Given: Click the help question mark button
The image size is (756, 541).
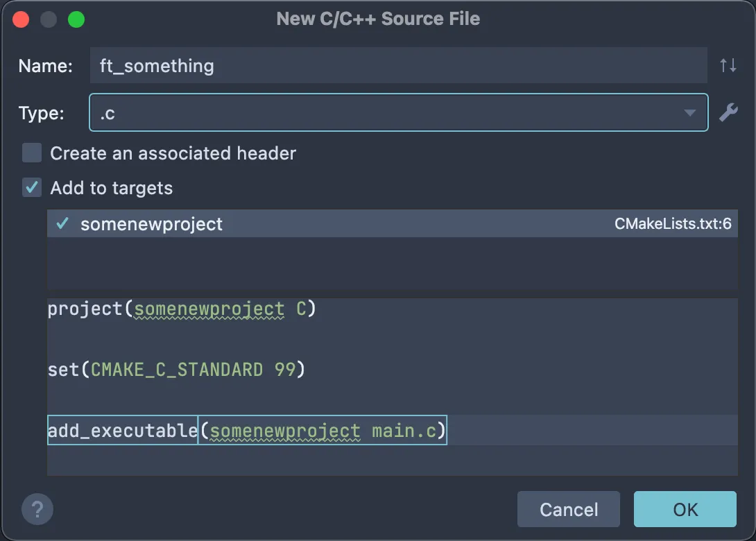Looking at the screenshot, I should 37,510.
